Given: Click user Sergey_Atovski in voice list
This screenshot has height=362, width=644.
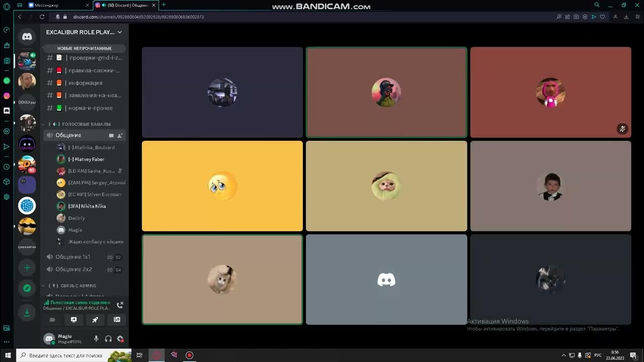Looking at the screenshot, I should click(x=91, y=183).
